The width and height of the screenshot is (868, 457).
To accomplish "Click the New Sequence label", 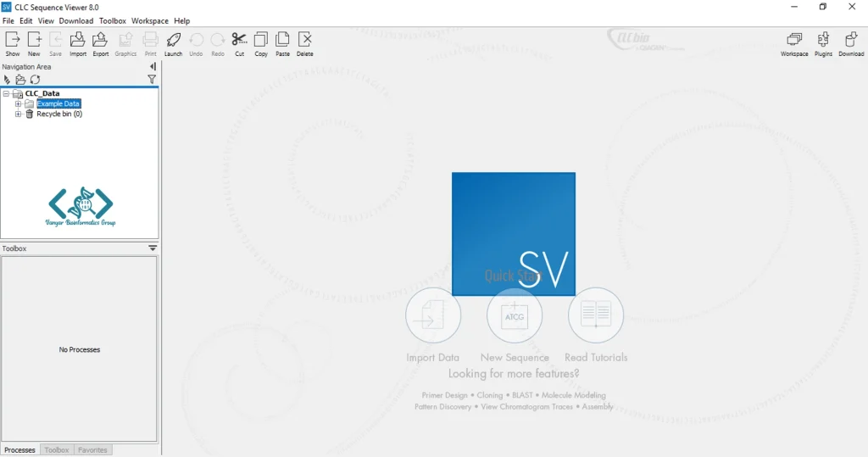I will coord(515,358).
